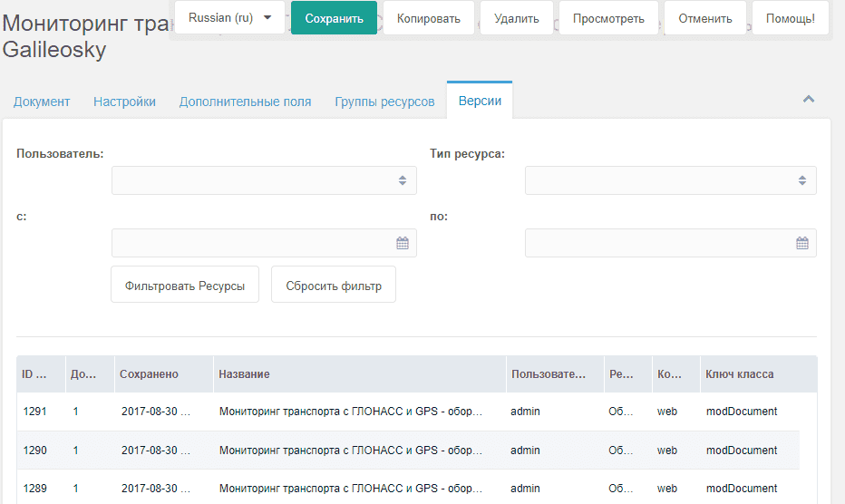The image size is (845, 504).
Task: Sort by the Название column header
Action: point(359,374)
